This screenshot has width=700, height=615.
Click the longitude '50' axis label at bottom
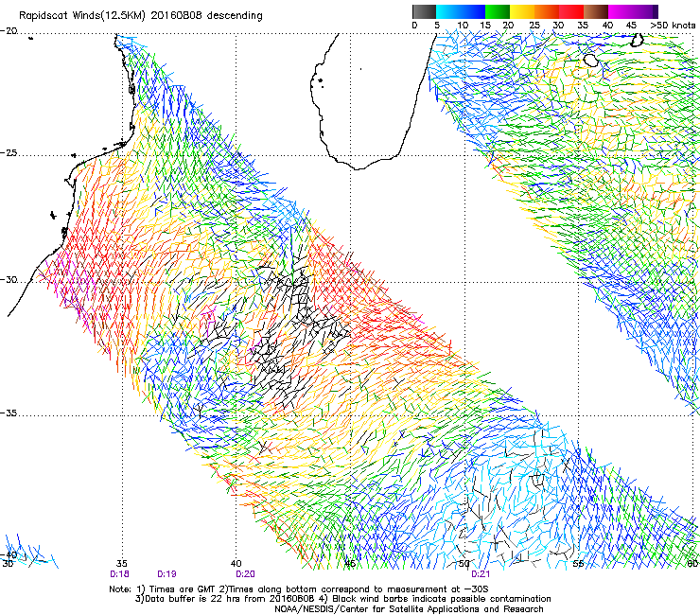pyautogui.click(x=464, y=564)
